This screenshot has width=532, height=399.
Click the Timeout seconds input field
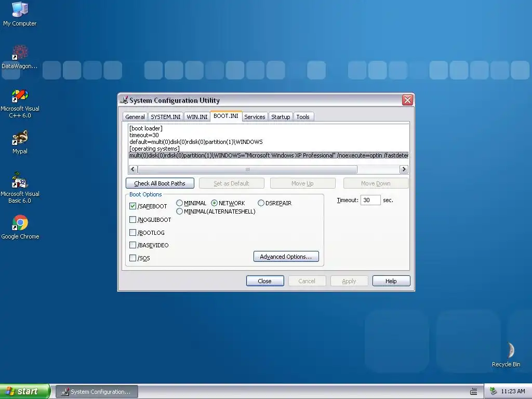pos(370,200)
